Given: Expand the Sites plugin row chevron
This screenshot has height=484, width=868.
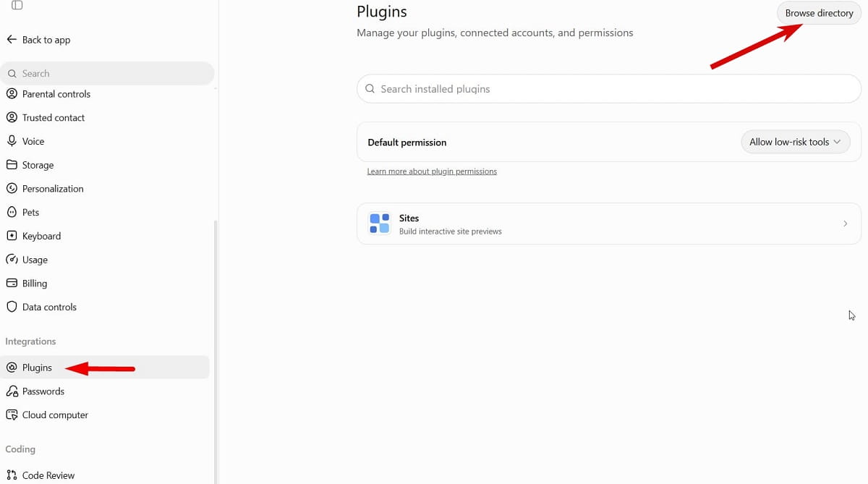Looking at the screenshot, I should [845, 224].
